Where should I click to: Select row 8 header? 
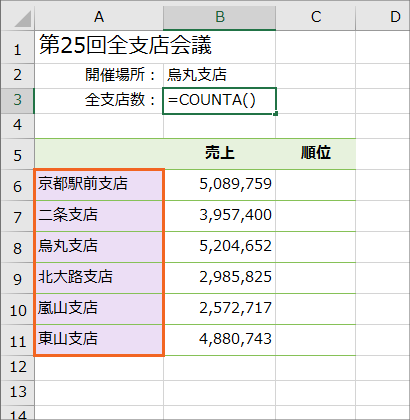coord(17,247)
